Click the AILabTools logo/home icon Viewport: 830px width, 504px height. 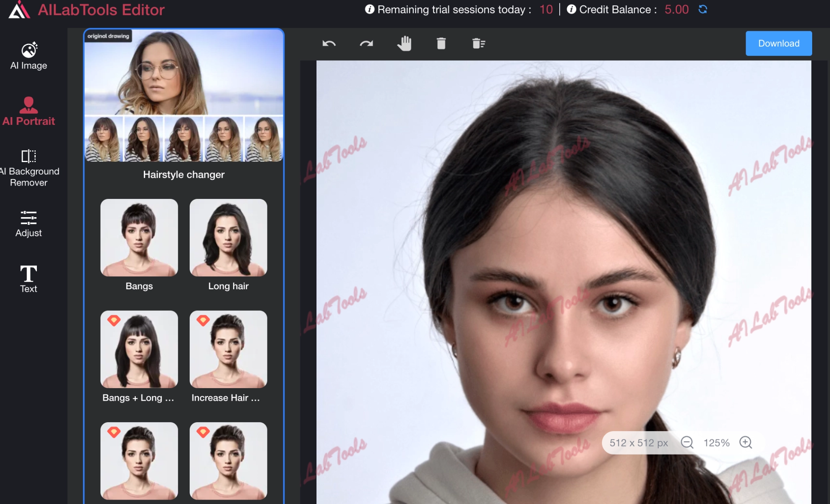(x=17, y=11)
